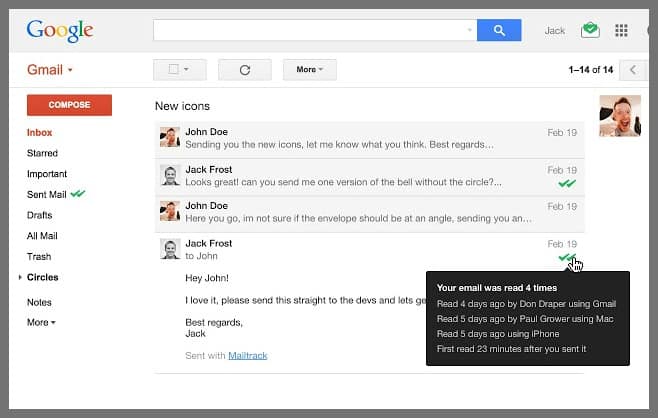Click into the Google search field
The height and width of the screenshot is (418, 658).
[310, 31]
